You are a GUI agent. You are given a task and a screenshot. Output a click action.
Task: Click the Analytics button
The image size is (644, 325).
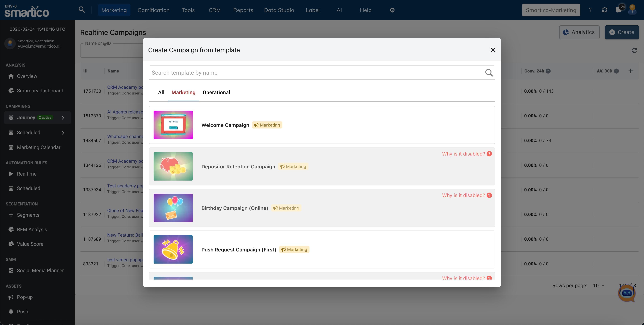tap(579, 32)
